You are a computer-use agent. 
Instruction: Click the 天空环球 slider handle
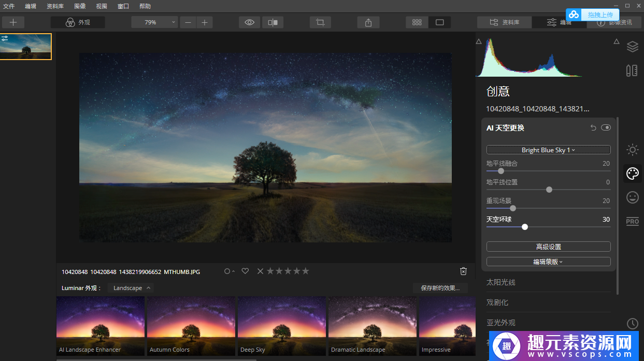click(525, 227)
